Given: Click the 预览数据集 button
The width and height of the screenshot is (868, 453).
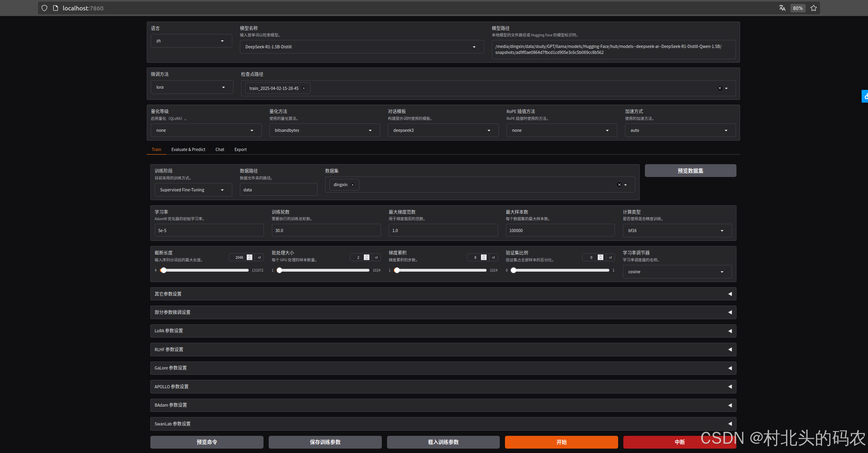Looking at the screenshot, I should [x=690, y=171].
